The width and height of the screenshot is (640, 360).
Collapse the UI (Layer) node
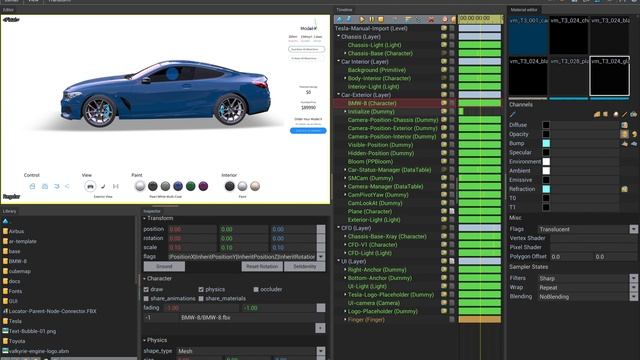click(338, 261)
